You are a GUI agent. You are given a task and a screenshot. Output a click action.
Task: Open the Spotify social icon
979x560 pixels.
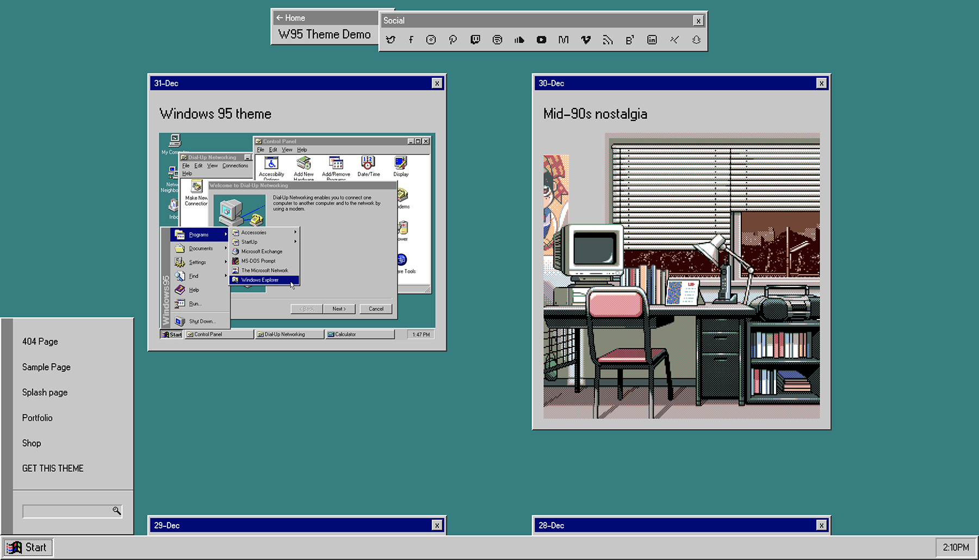(x=497, y=40)
